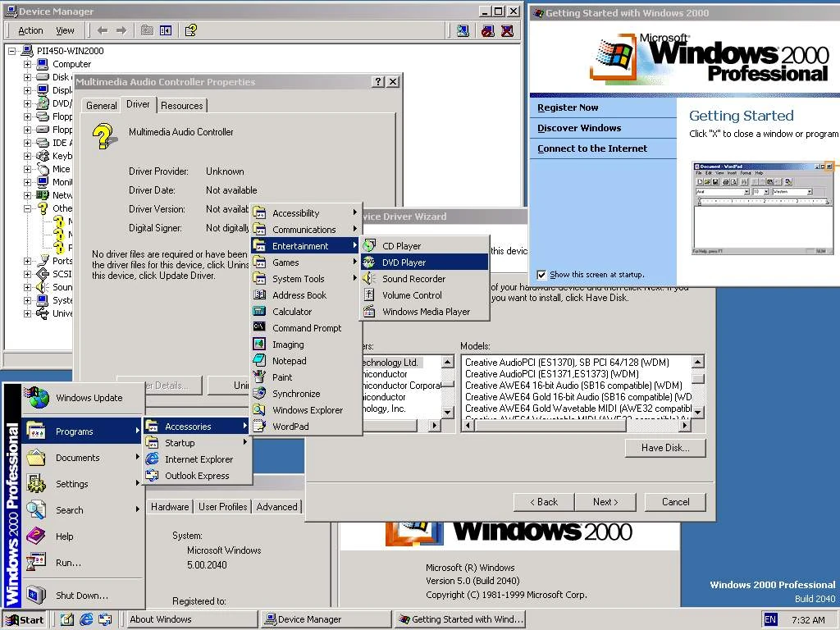Open device Properties via Device Manager toolbar icon
This screenshot has width=840, height=630.
click(463, 30)
